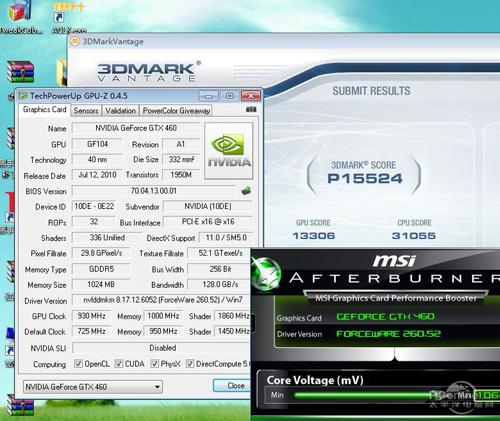
Task: Click the Close button in GPU-Z
Action: [232, 386]
